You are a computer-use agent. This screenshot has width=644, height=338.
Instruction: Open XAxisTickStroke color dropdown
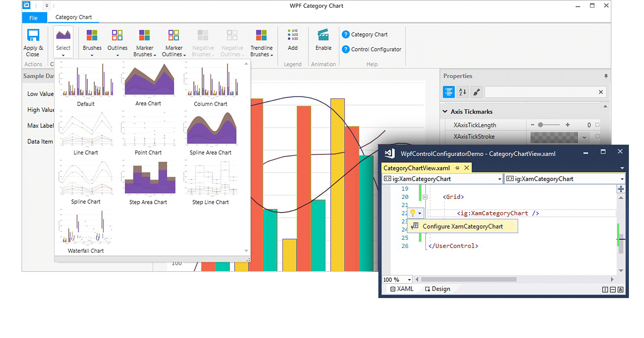click(584, 137)
